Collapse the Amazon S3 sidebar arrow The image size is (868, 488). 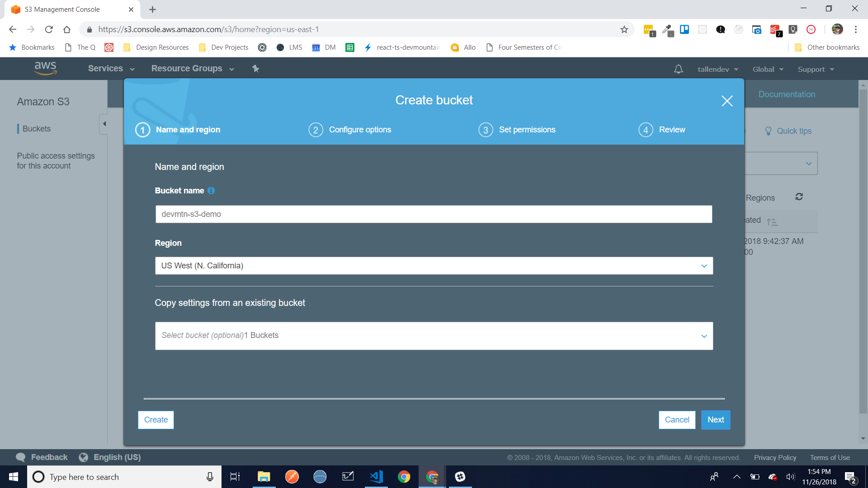coord(104,124)
